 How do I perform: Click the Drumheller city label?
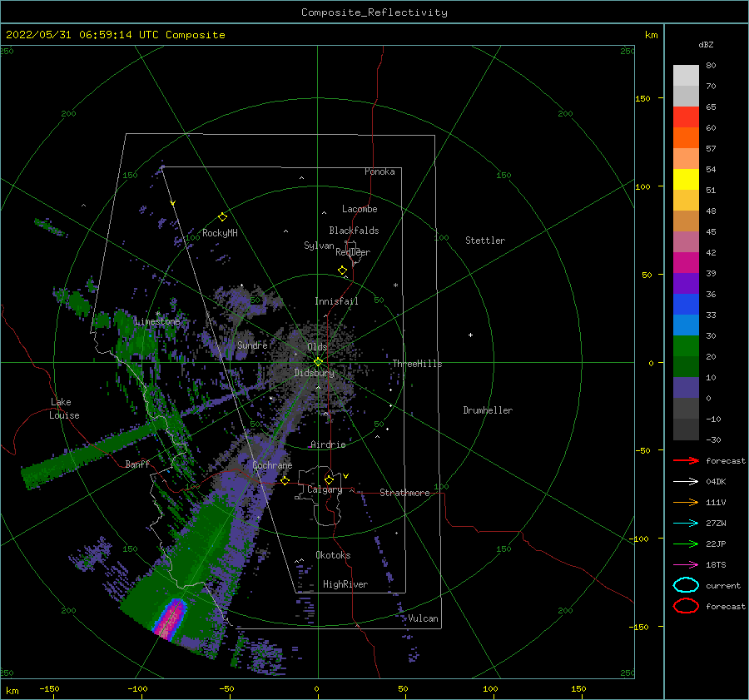tap(488, 410)
